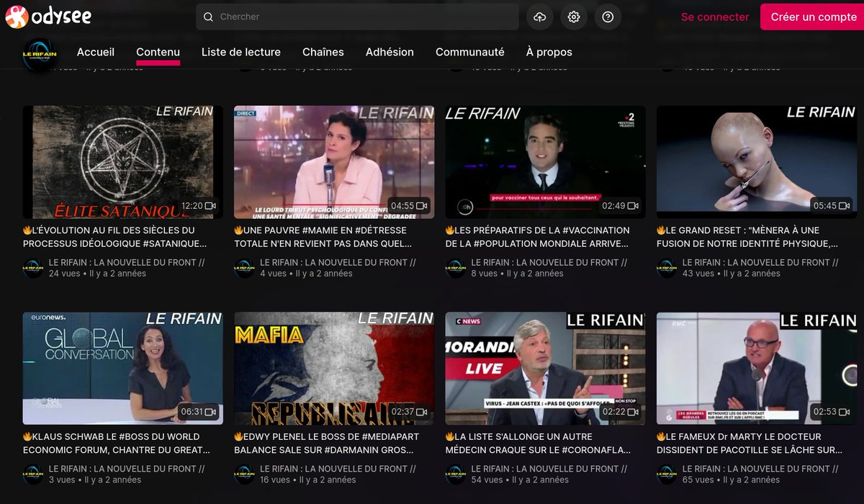Screen dimensions: 864x504
Task: Click the channel avatar under VACCINATION video
Action: pos(456,268)
